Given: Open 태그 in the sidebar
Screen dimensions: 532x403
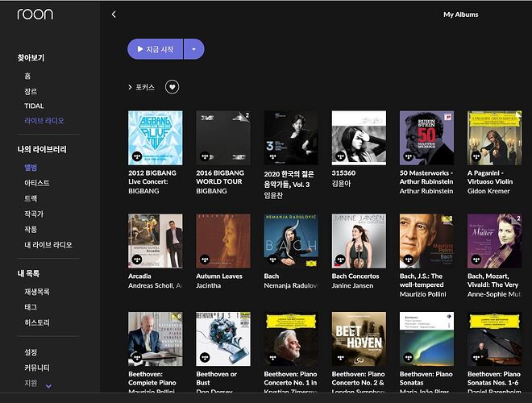Looking at the screenshot, I should coord(31,307).
